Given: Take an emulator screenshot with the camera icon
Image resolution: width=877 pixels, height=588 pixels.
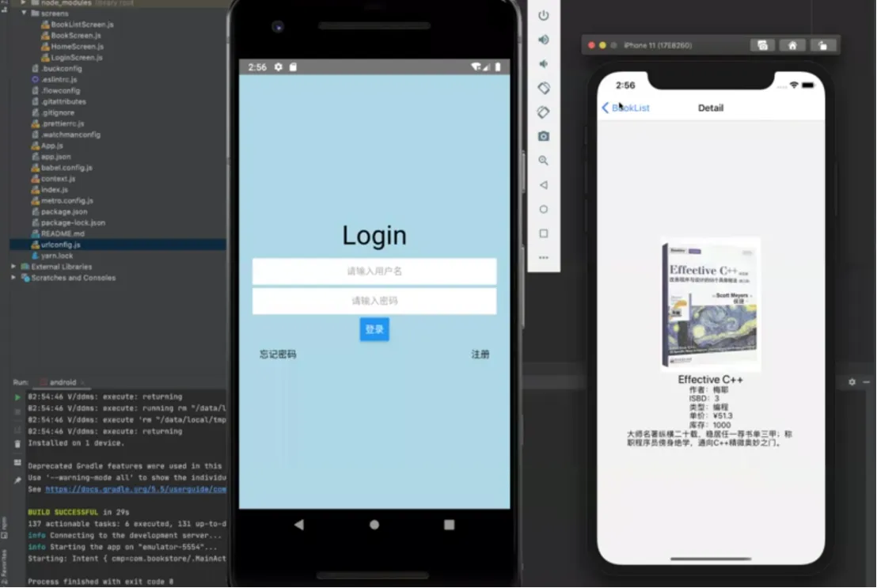Looking at the screenshot, I should point(543,136).
